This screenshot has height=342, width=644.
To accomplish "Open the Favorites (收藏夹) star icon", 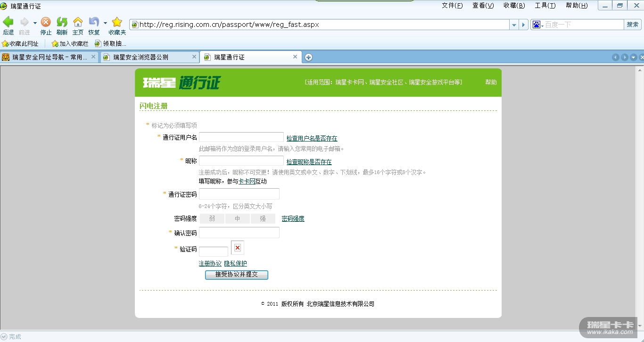I will coord(117,22).
